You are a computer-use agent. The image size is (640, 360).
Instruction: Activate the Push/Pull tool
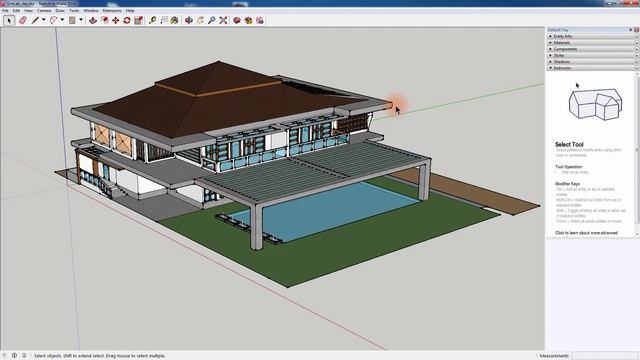click(93, 20)
